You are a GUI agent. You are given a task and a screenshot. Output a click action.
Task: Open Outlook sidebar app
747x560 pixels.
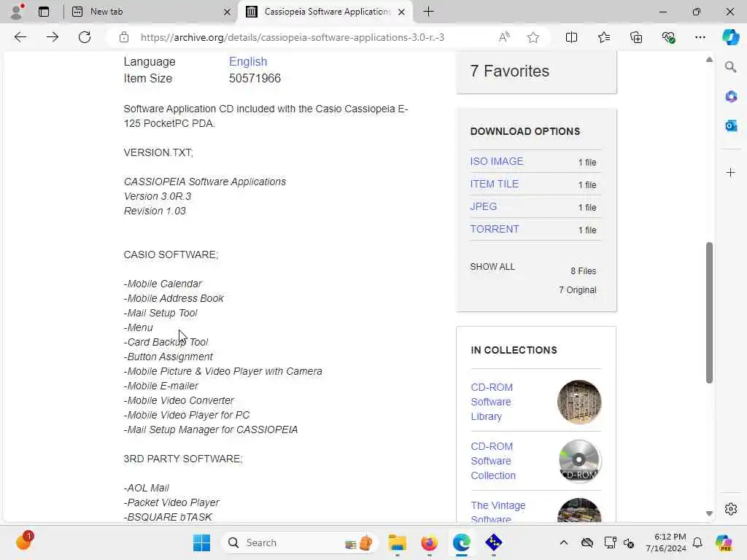(x=730, y=125)
